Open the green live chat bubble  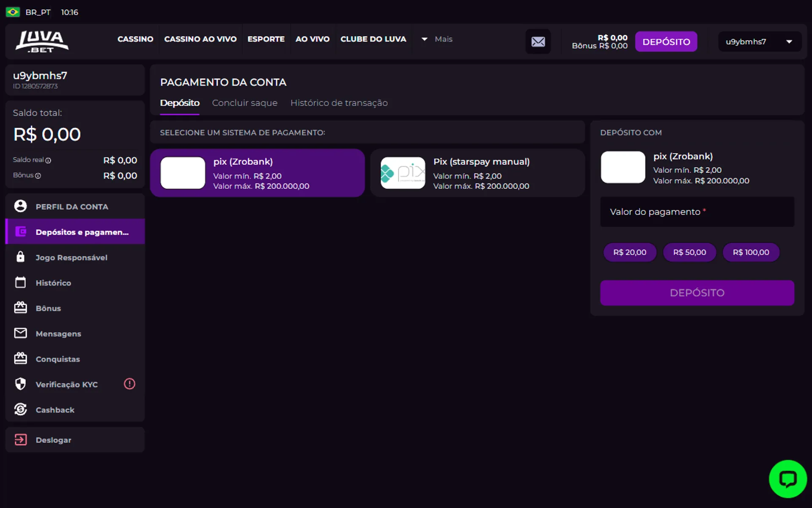(x=787, y=478)
